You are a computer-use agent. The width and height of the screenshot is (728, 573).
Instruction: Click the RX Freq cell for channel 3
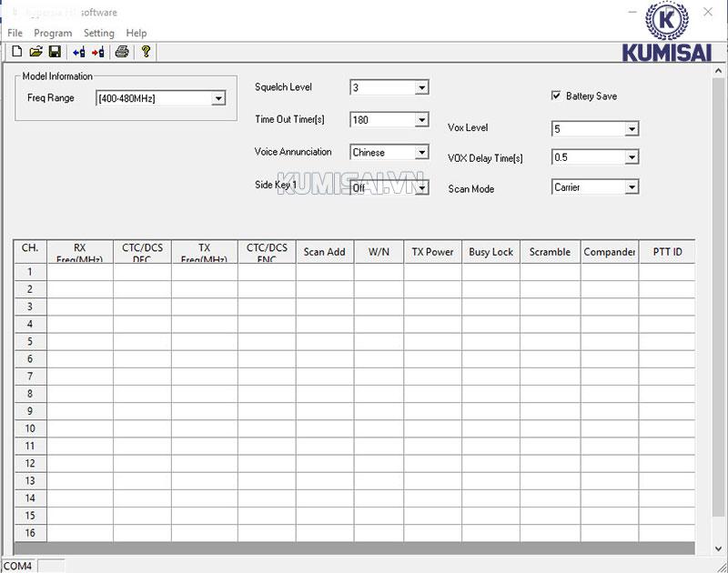80,307
